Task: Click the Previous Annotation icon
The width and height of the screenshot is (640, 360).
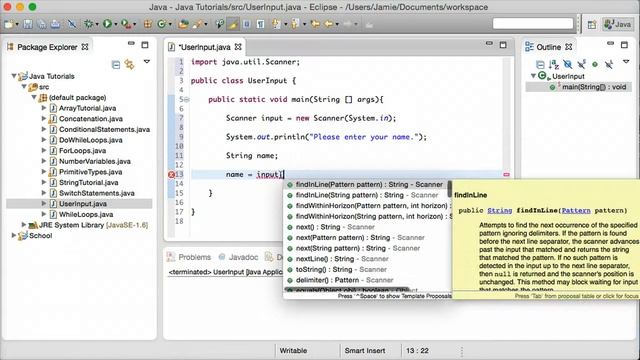Action: pos(295,24)
